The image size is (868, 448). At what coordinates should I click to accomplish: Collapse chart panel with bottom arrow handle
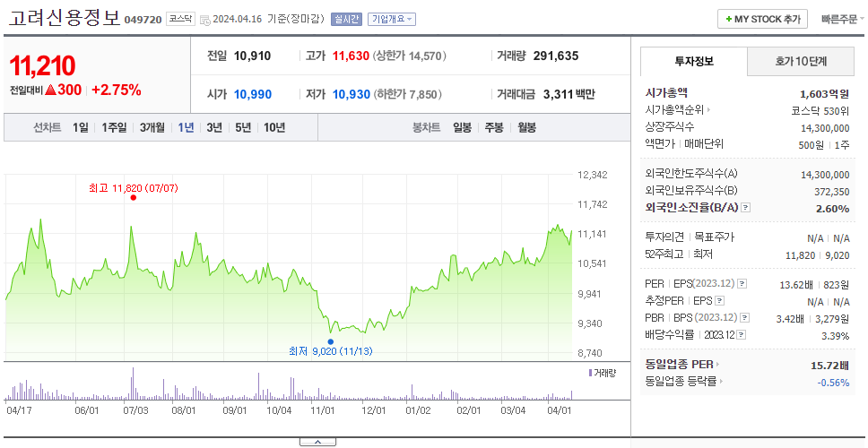pyautogui.click(x=317, y=442)
